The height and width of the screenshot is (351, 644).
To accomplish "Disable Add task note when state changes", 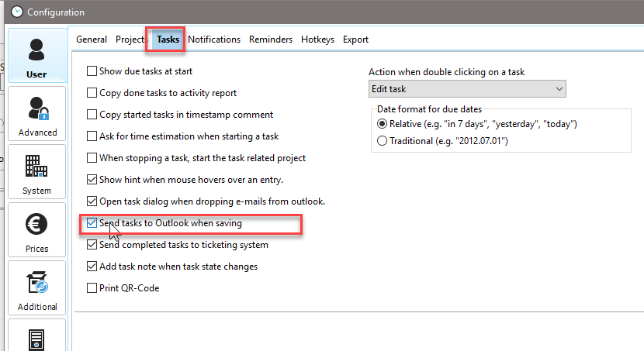I will pyautogui.click(x=93, y=267).
